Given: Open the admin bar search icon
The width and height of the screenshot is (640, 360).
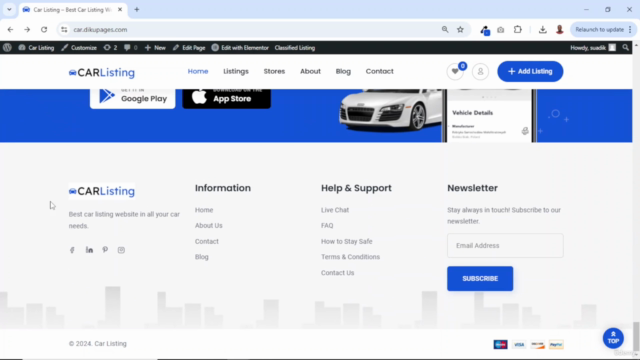Looking at the screenshot, I should pyautogui.click(x=626, y=48).
